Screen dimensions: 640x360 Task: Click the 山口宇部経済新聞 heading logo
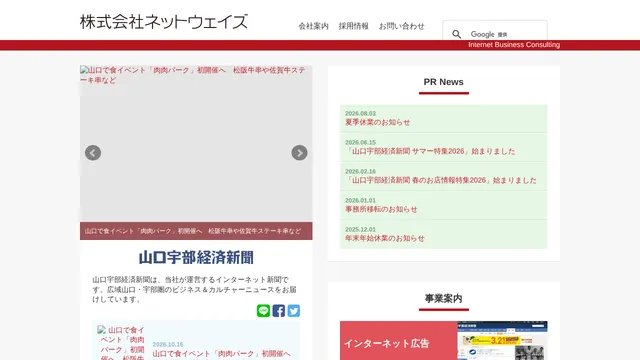tap(196, 258)
